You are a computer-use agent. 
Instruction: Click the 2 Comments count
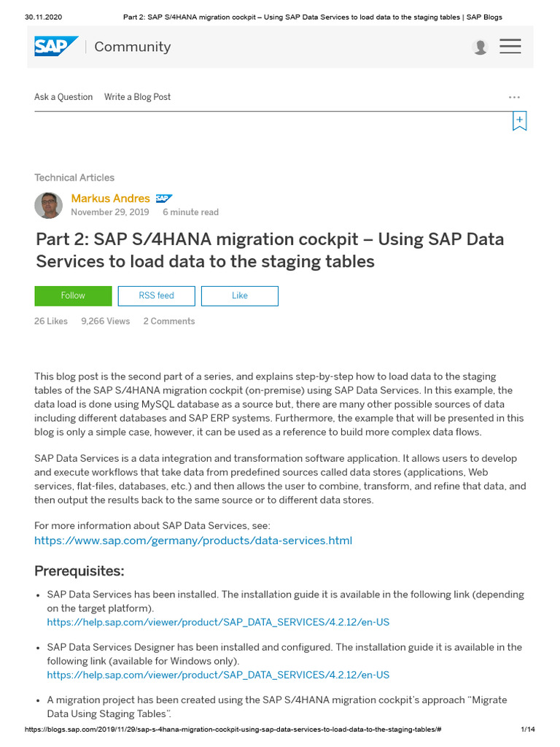pyautogui.click(x=168, y=321)
